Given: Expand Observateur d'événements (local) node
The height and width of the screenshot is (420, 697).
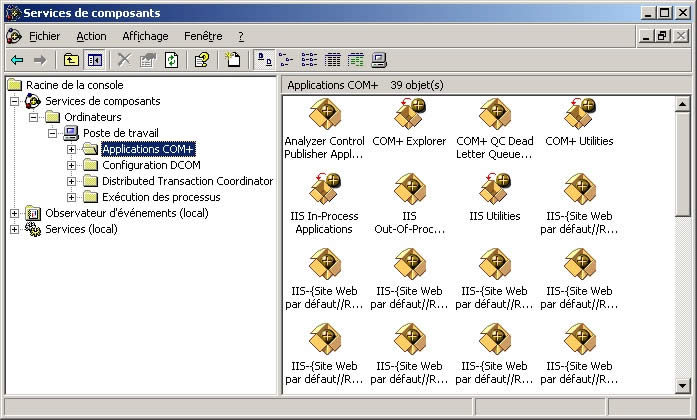Looking at the screenshot, I should tap(14, 213).
